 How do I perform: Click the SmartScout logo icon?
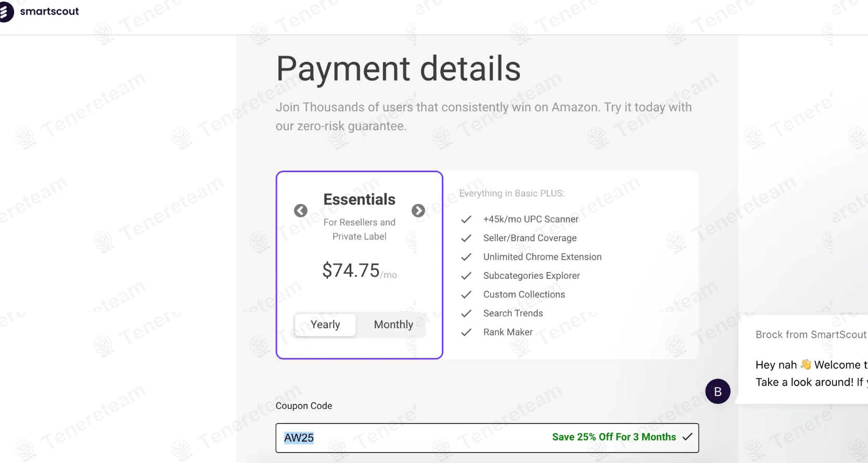pyautogui.click(x=6, y=12)
